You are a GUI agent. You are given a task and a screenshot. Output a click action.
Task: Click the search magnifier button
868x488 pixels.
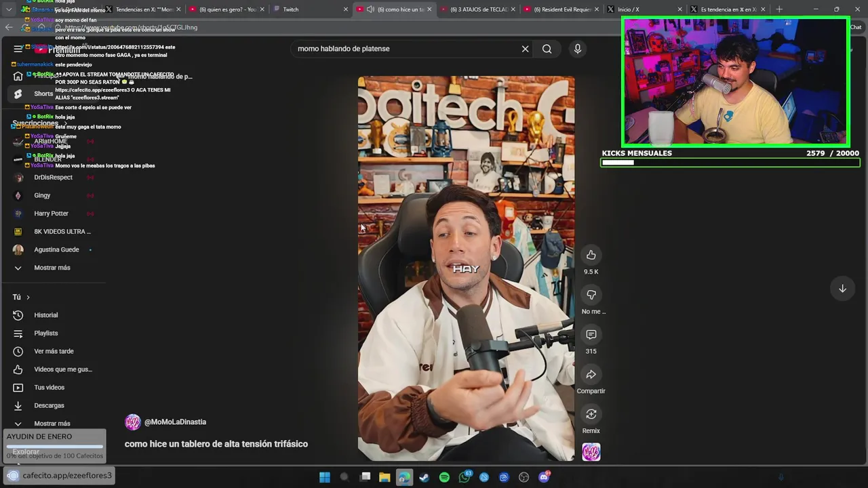point(547,49)
